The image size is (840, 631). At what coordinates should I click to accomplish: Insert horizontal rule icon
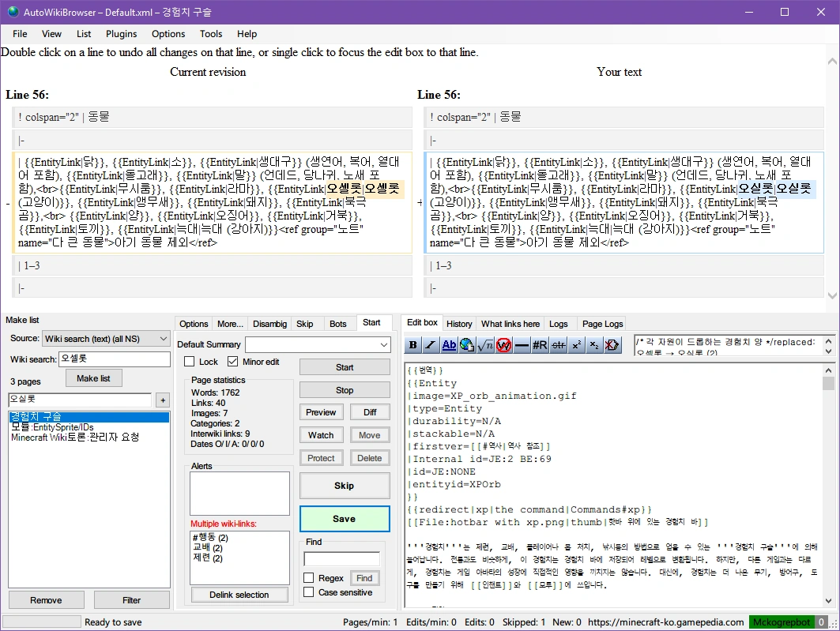click(x=522, y=345)
